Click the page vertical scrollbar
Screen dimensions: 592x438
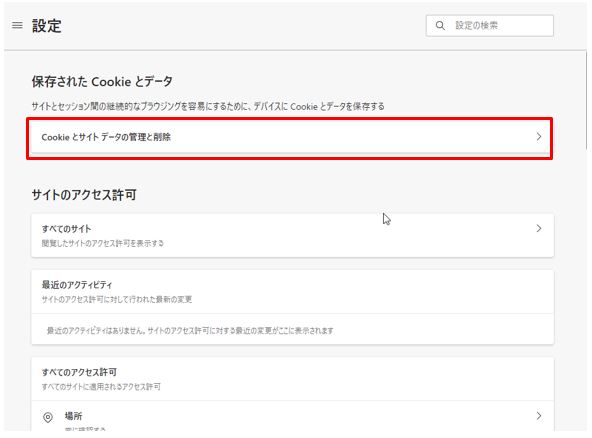pyautogui.click(x=586, y=101)
